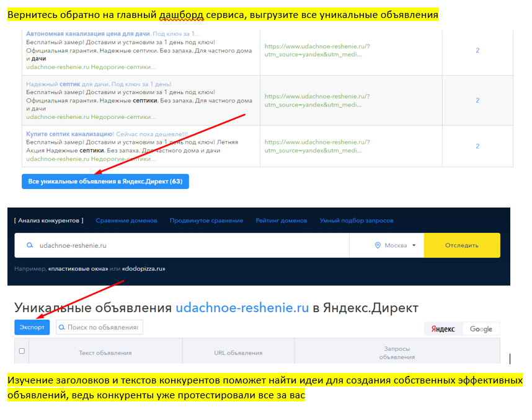Open the 'Анализ конкурентов' menu item

pos(49,221)
